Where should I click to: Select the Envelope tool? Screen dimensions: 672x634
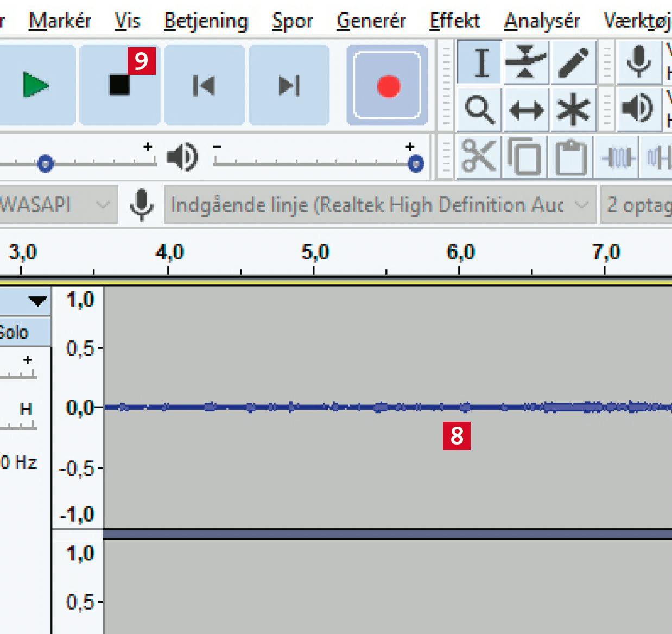526,62
